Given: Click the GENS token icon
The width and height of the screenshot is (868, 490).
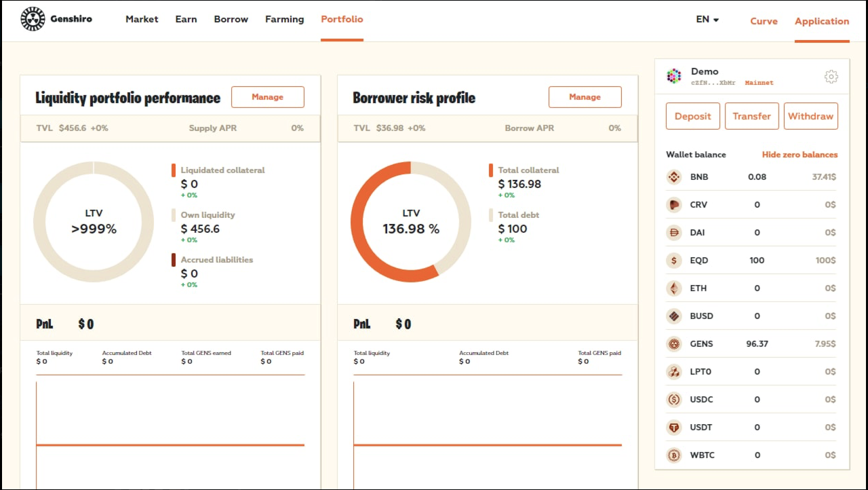Looking at the screenshot, I should click(673, 344).
